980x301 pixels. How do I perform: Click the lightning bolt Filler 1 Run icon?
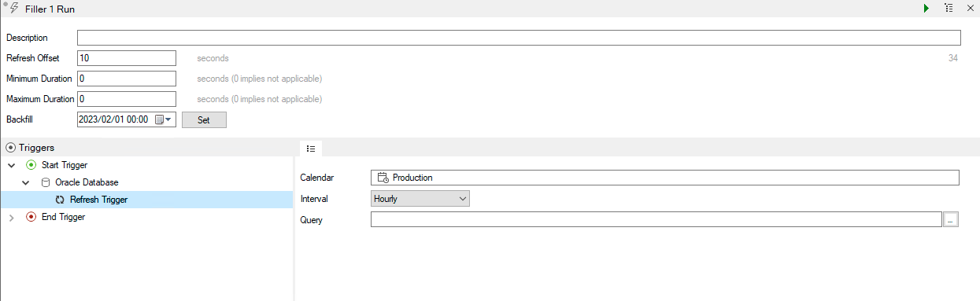click(13, 8)
